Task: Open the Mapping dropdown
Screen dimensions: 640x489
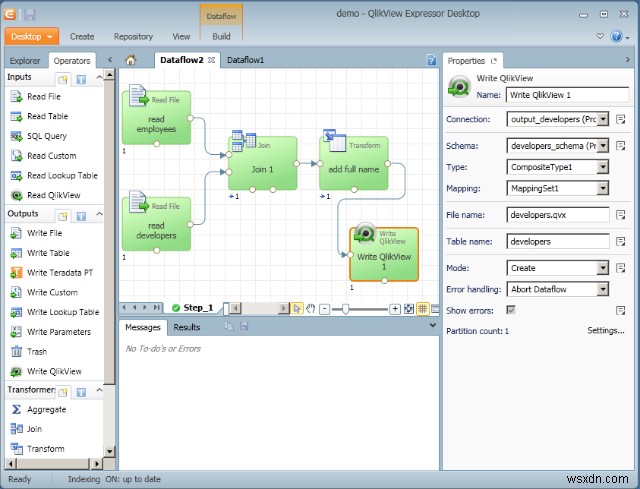Action: [602, 188]
